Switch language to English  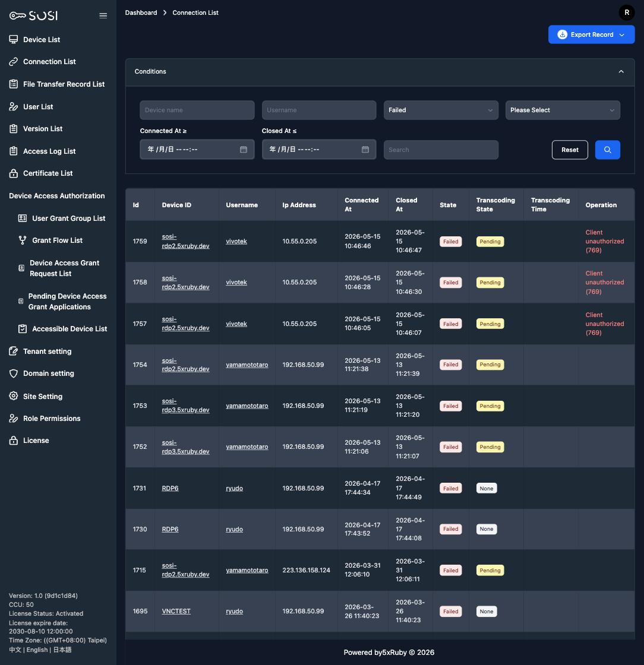coord(37,650)
